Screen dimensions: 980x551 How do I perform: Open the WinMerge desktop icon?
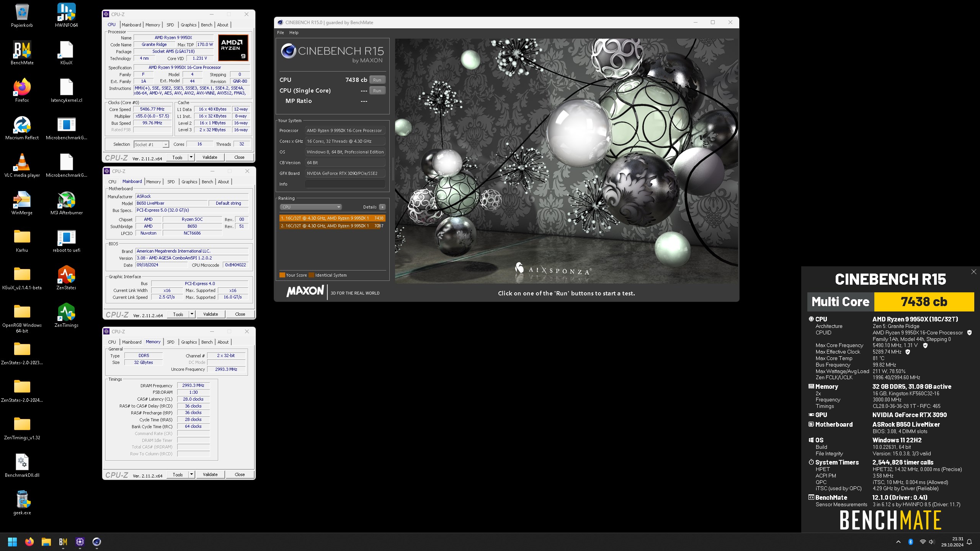point(22,203)
